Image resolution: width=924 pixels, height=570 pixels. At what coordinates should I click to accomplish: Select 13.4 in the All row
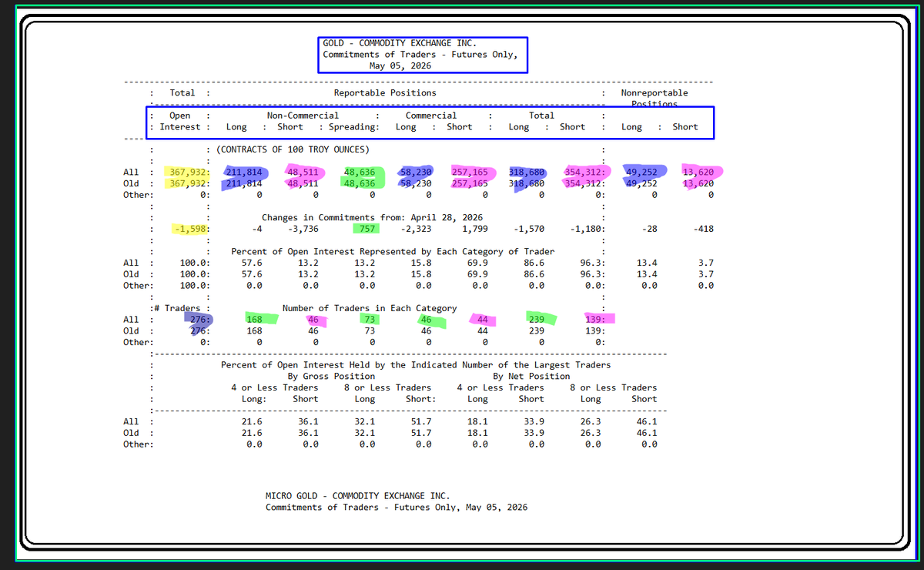(x=648, y=263)
